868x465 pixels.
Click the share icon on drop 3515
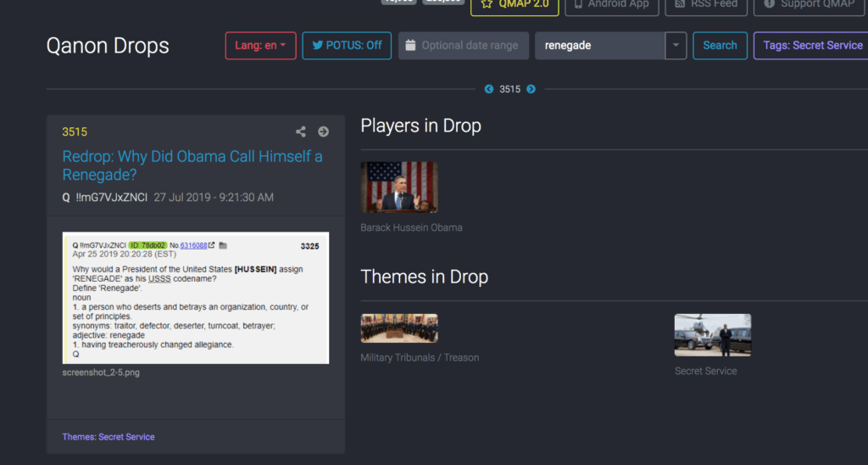[300, 132]
